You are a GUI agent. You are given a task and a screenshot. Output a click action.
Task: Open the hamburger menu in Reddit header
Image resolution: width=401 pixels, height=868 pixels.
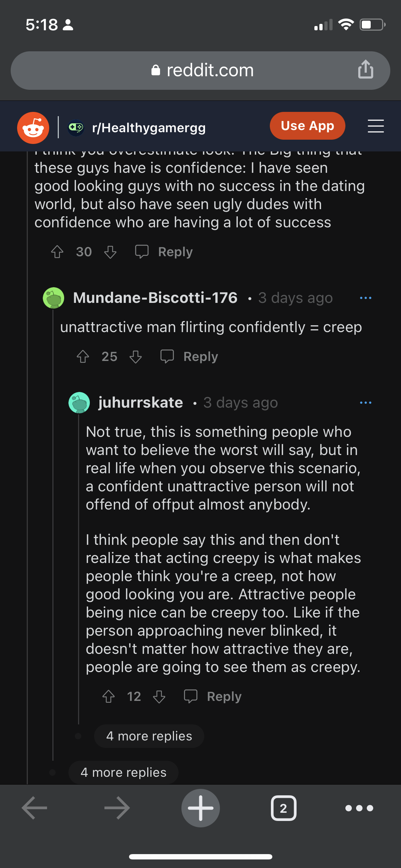[376, 126]
